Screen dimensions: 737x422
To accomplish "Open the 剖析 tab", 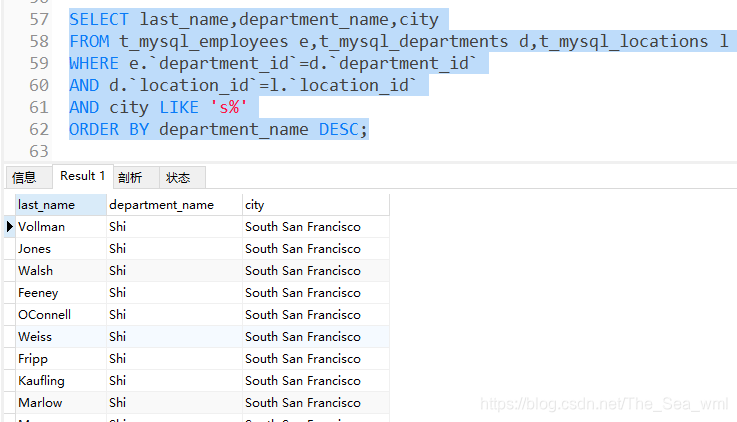I will pos(136,178).
